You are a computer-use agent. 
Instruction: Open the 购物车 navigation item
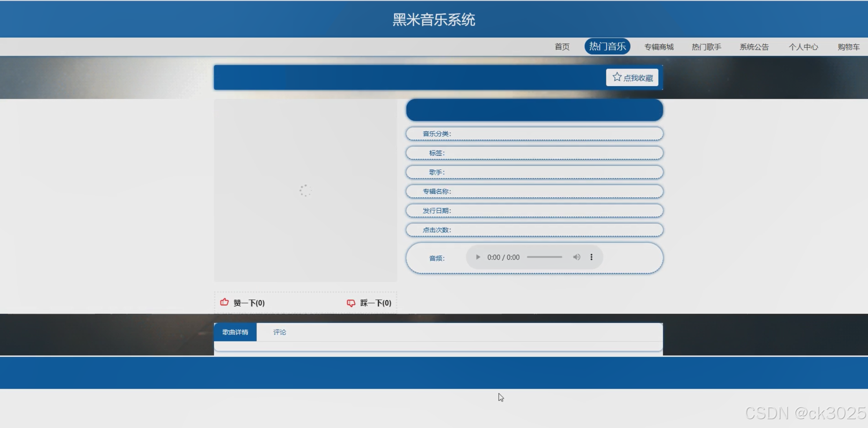848,47
